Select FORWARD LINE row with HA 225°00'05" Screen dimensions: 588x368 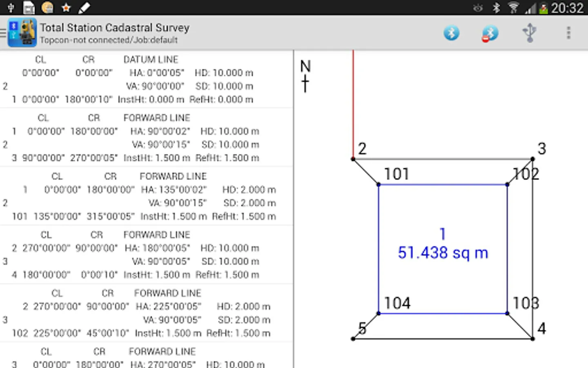click(x=146, y=314)
